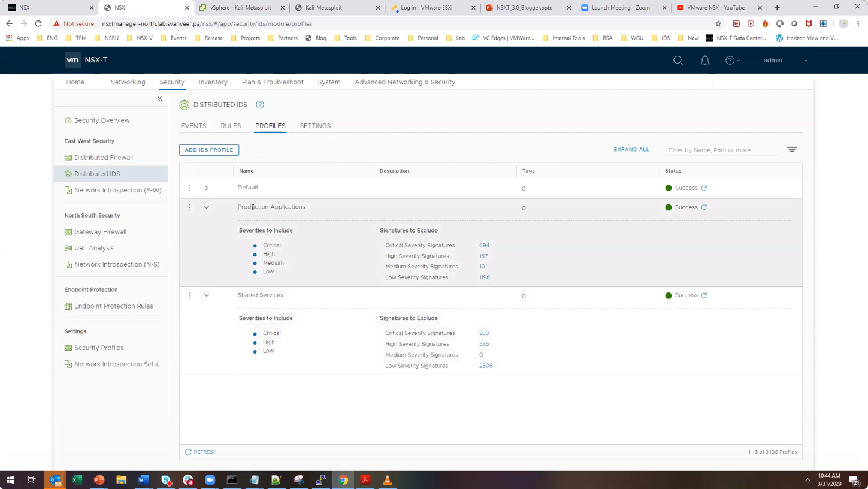Click the 694 critical severity signatures link

point(484,245)
